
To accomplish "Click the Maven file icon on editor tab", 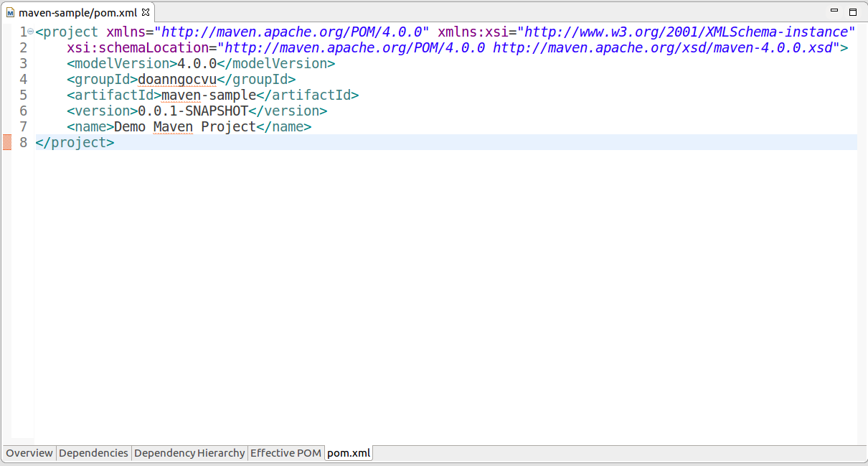I will (x=11, y=13).
